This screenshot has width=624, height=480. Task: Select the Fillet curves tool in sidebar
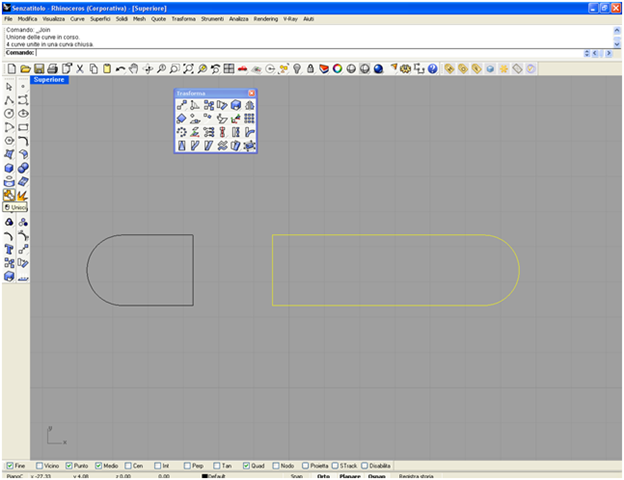click(23, 140)
